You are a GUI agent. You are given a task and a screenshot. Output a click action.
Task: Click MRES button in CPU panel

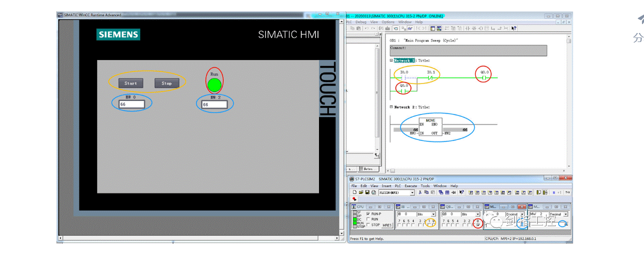[387, 225]
